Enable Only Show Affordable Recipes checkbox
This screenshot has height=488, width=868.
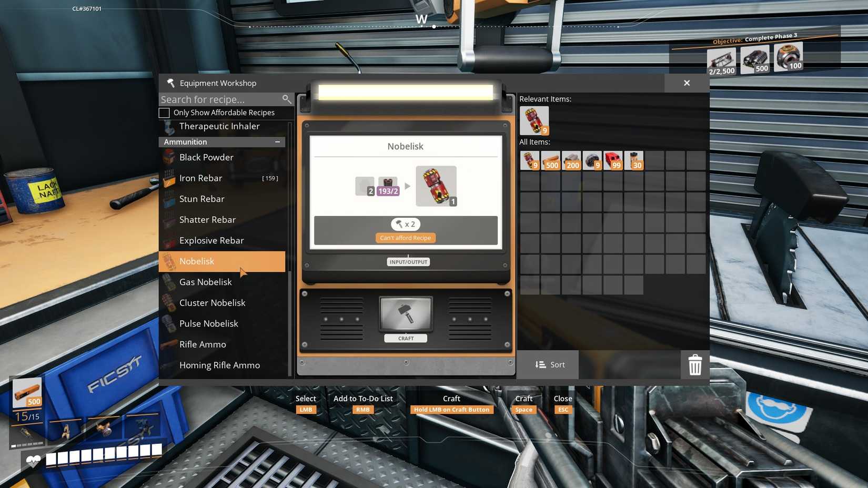(164, 113)
